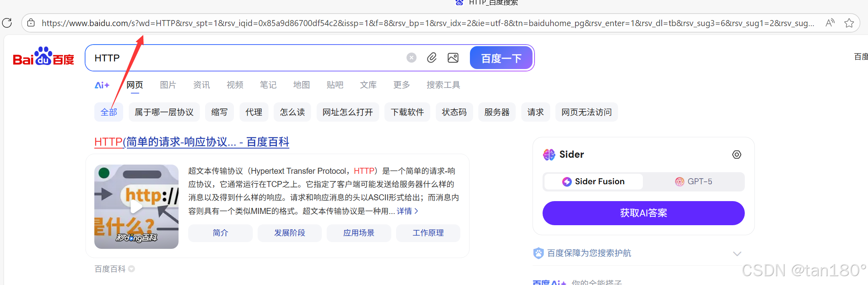Image resolution: width=868 pixels, height=285 pixels.
Task: Jump to 简介 section
Action: [x=220, y=233]
